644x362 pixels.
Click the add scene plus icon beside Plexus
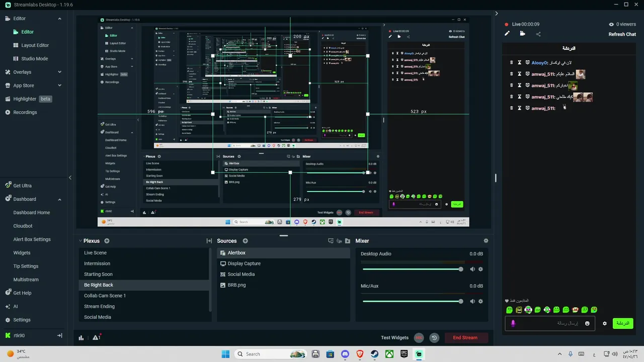(x=107, y=241)
